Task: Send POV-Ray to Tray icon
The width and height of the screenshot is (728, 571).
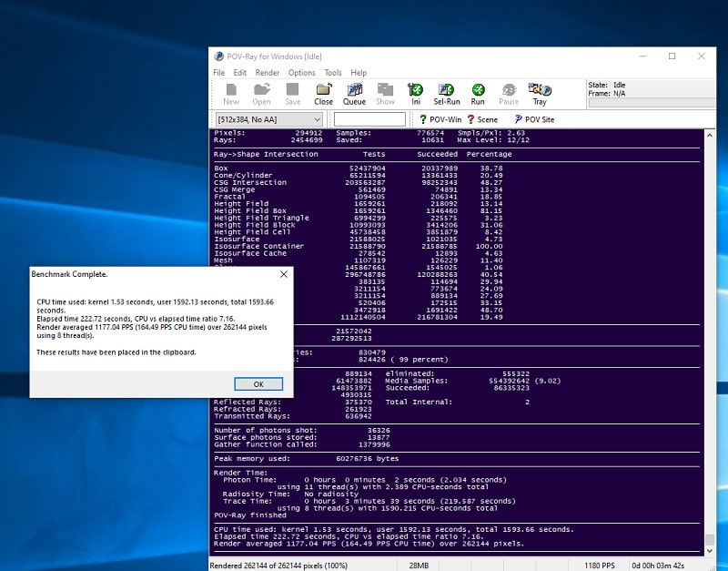Action: pos(540,95)
